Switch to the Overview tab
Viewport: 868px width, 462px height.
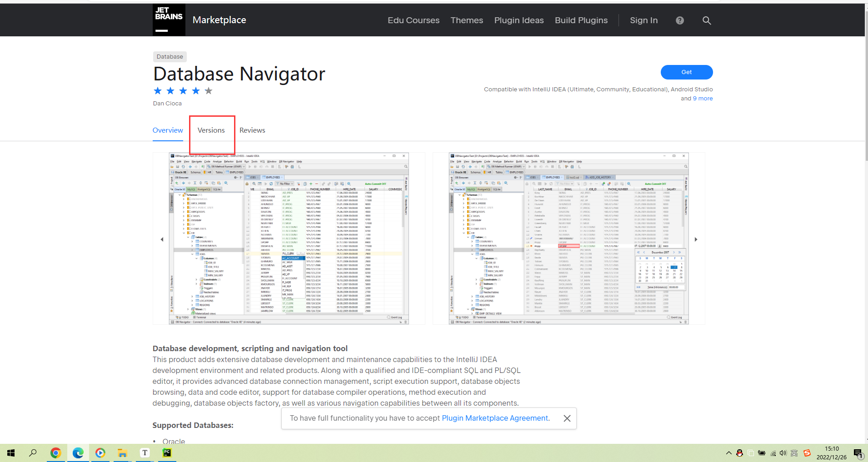[168, 130]
